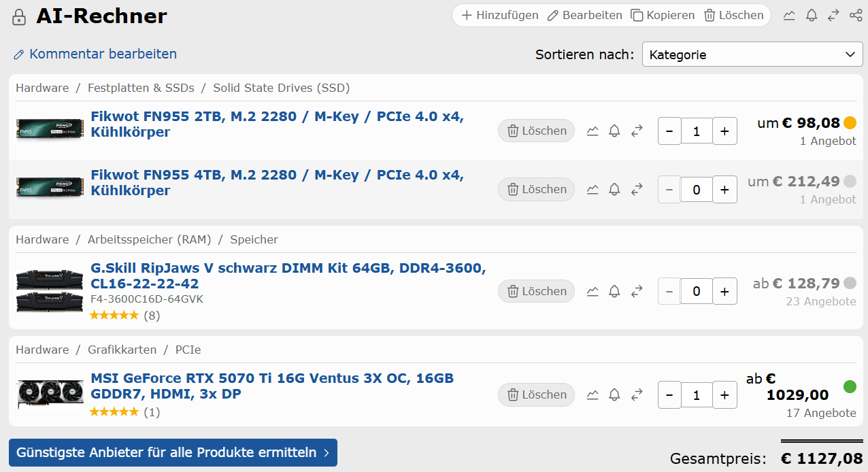The image size is (868, 472).
Task: Click star rating of MSI GeForce RTX 5070 Ti
Action: (x=114, y=412)
